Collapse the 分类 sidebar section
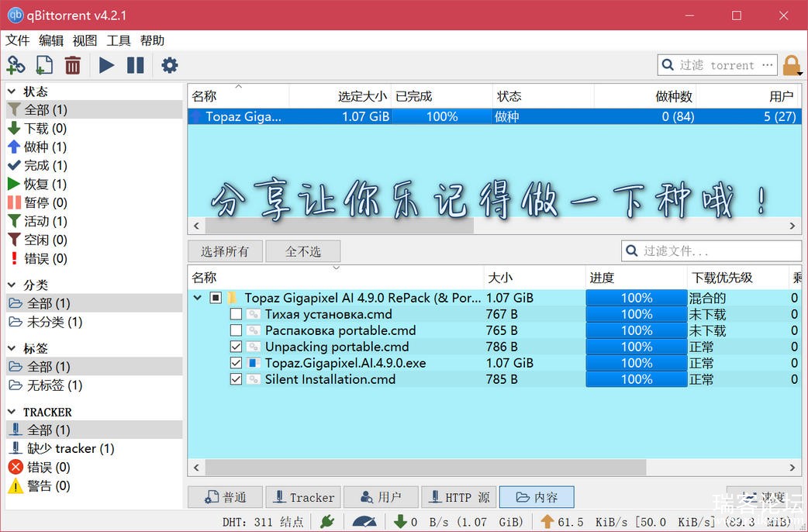Viewport: 808px width, 532px height. pyautogui.click(x=12, y=285)
